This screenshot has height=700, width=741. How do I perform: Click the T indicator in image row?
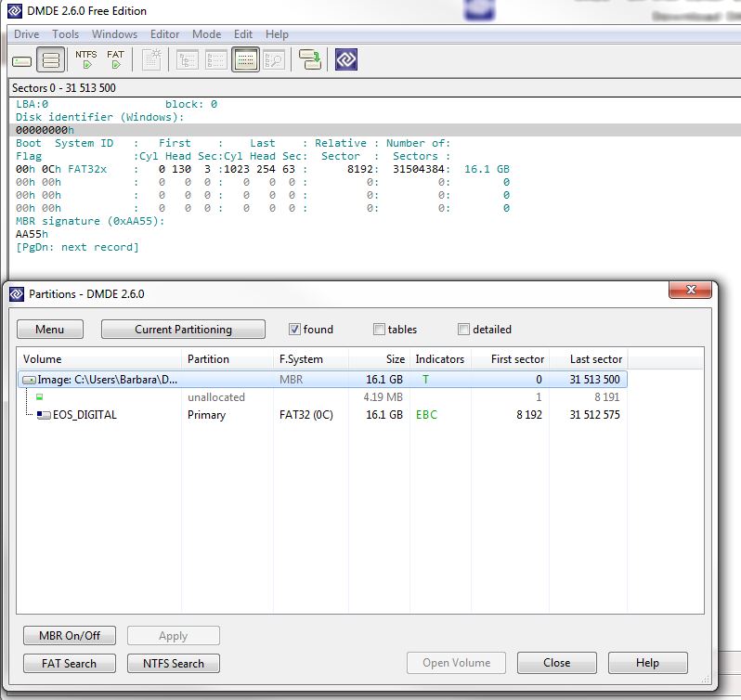[x=426, y=380]
